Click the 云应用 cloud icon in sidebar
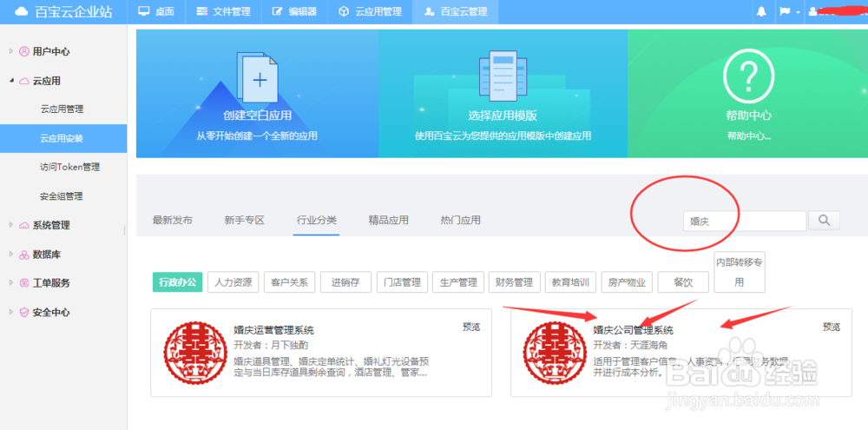 [x=23, y=81]
